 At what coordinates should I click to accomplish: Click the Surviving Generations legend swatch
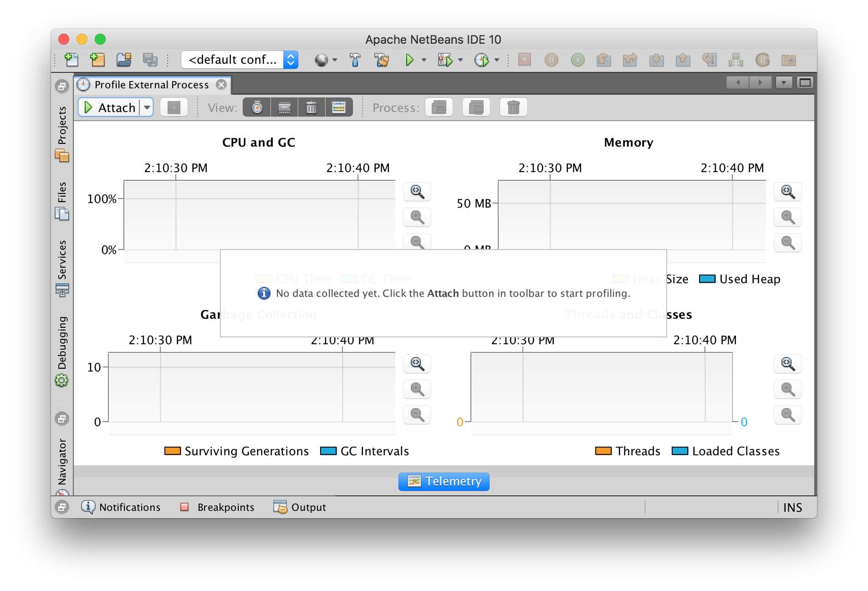(173, 451)
